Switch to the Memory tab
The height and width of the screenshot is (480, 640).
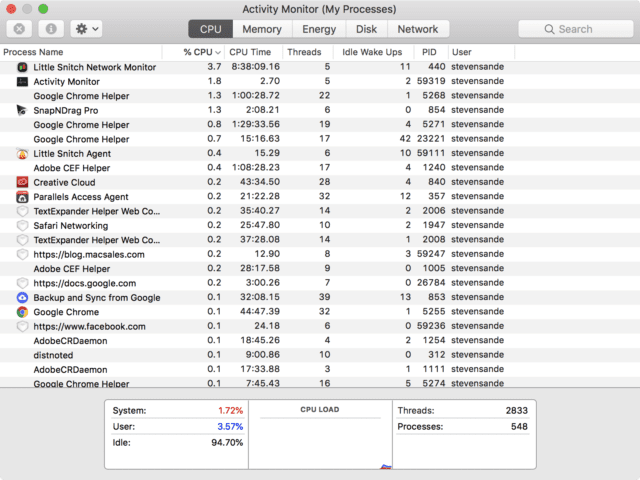pyautogui.click(x=262, y=29)
